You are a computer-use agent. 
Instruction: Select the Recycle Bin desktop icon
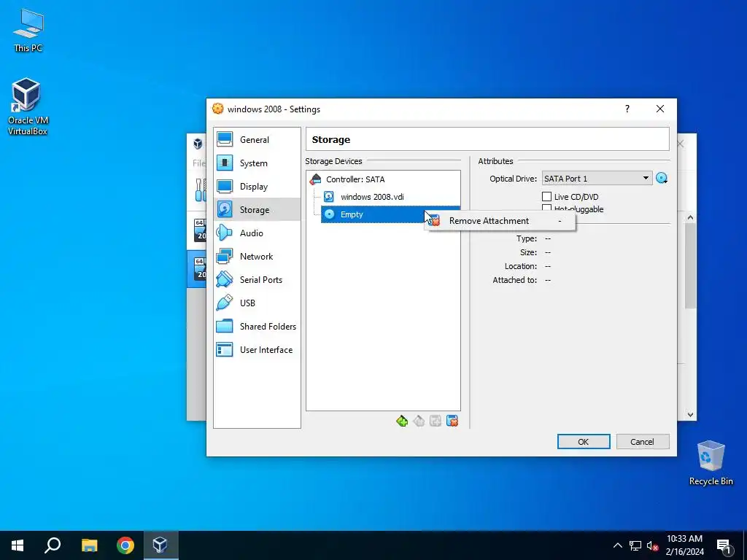(x=711, y=463)
